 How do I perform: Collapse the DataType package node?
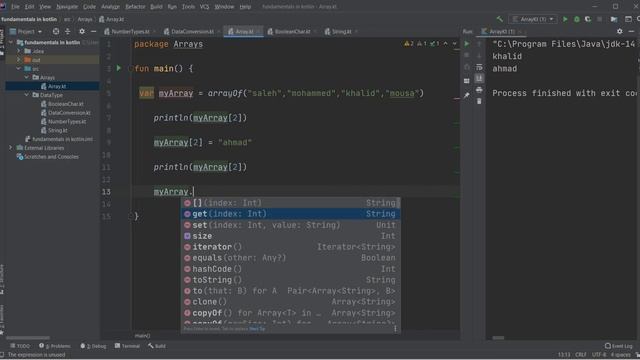pyautogui.click(x=27, y=95)
